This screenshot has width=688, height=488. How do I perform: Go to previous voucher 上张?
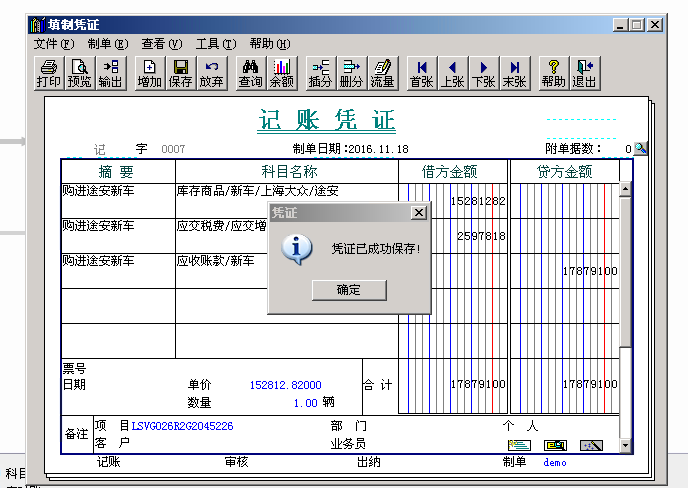pos(453,73)
